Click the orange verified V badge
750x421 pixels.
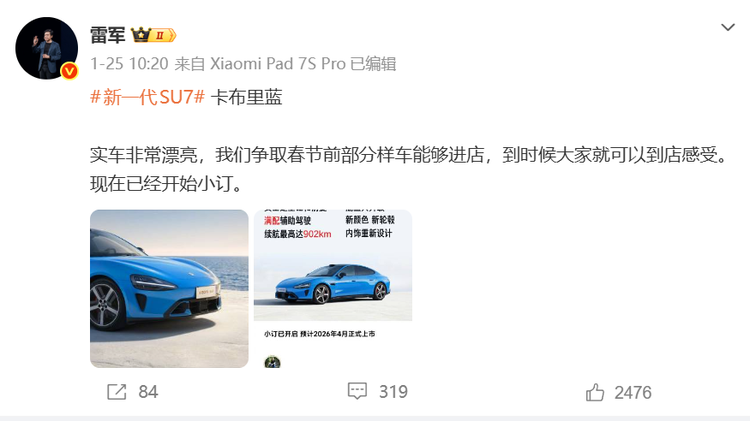pyautogui.click(x=69, y=71)
